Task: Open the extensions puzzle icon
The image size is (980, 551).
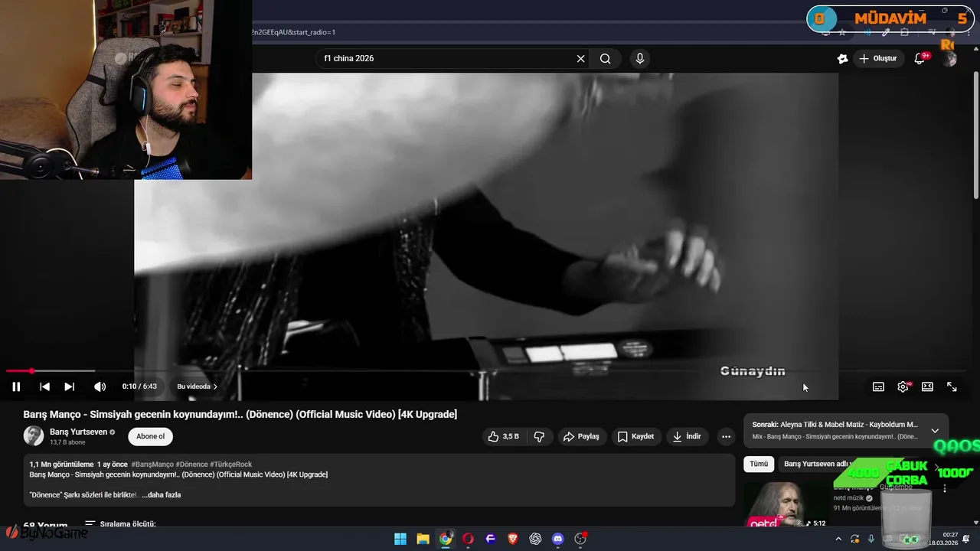Action: pyautogui.click(x=904, y=32)
